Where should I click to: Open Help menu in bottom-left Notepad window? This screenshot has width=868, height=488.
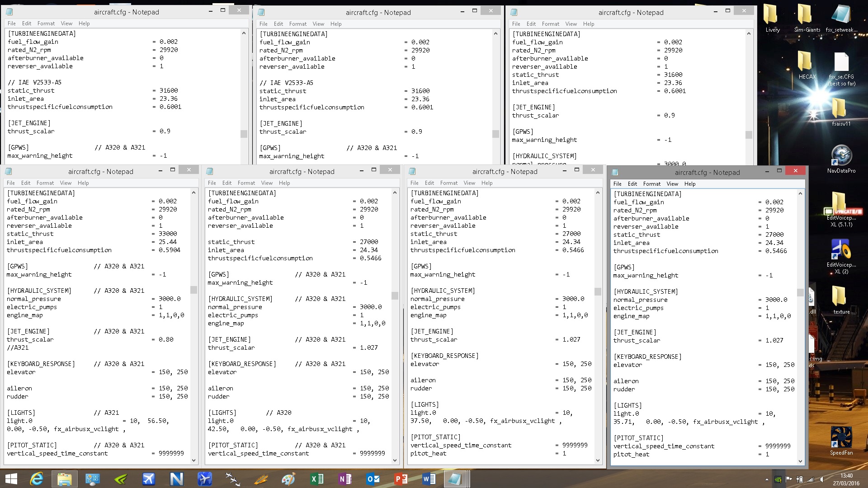coord(83,183)
